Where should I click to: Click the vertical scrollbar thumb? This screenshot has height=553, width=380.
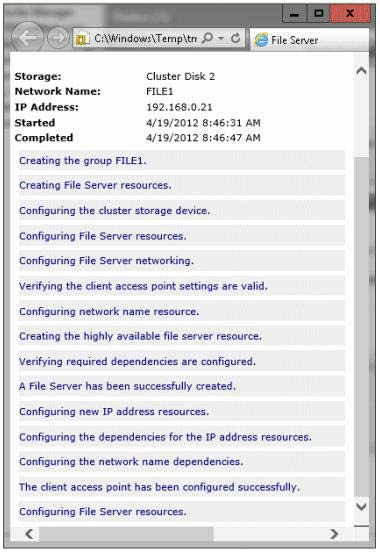coord(361,326)
